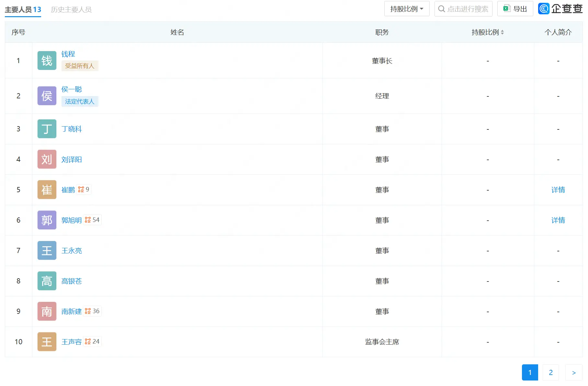Image resolution: width=588 pixels, height=386 pixels.
Task: Click the relation graph icon beside 王声容
Action: 88,342
